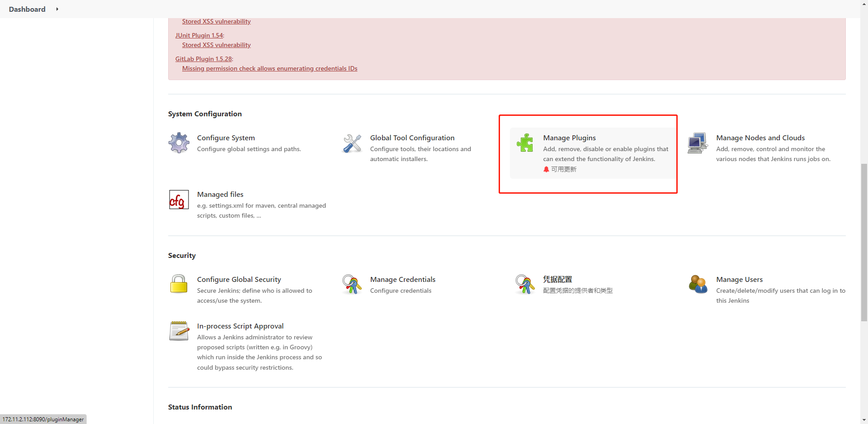Click the System Configuration section heading

tap(205, 114)
